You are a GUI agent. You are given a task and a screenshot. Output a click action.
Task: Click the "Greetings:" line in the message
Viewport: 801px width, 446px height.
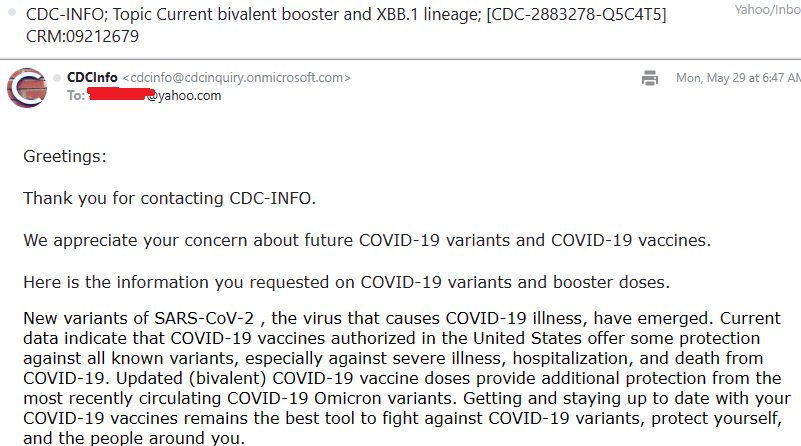(65, 156)
